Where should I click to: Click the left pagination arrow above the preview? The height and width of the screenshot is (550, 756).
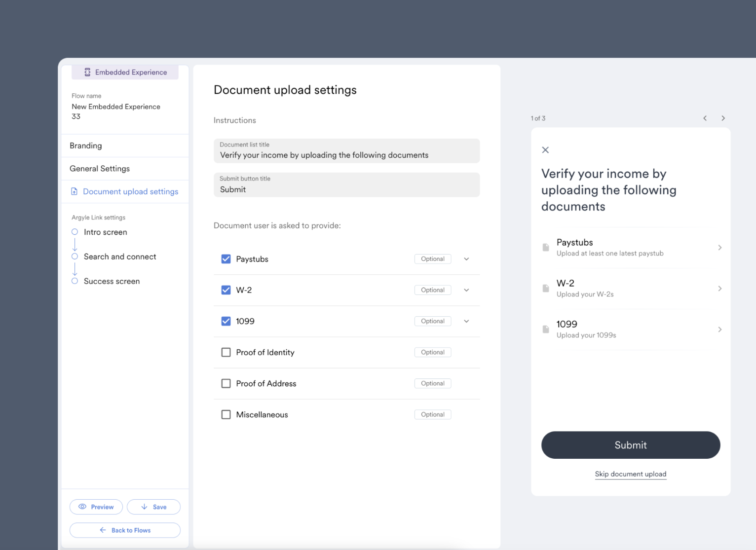705,118
